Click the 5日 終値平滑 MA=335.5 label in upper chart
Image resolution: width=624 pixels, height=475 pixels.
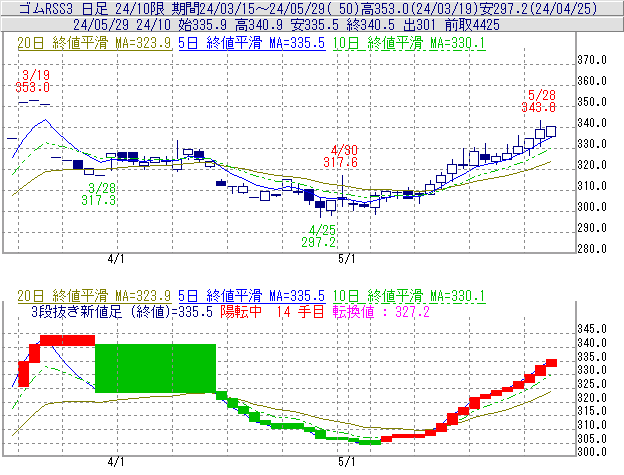[x=252, y=43]
